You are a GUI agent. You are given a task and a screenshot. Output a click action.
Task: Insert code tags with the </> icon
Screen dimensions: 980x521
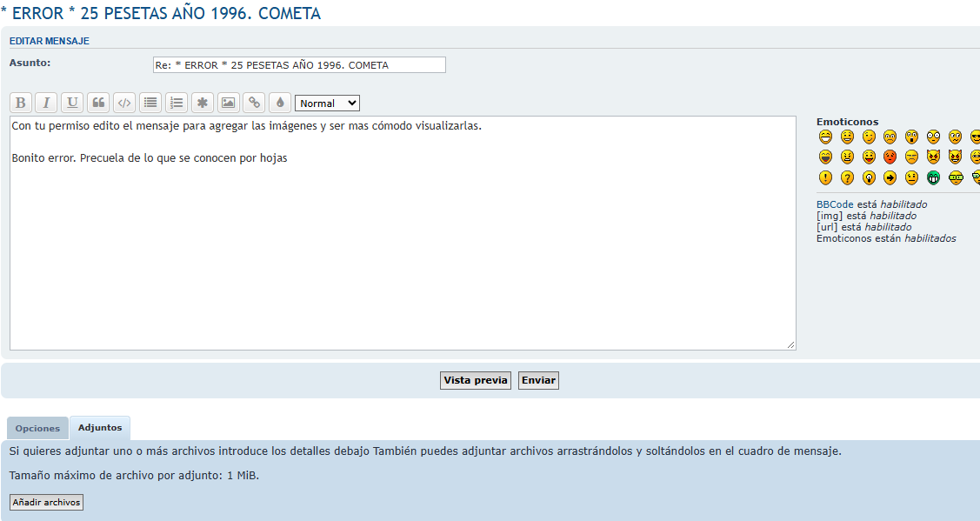click(124, 103)
